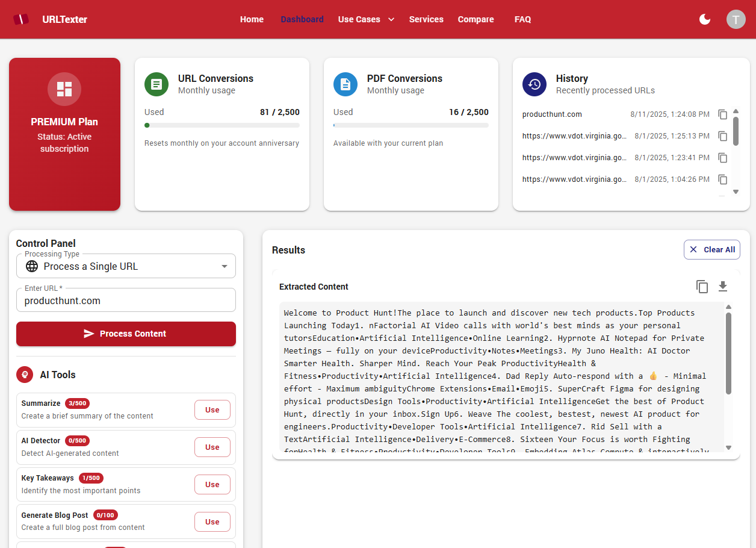Click the PREMIUM Plan dashboard icon

pos(64,89)
